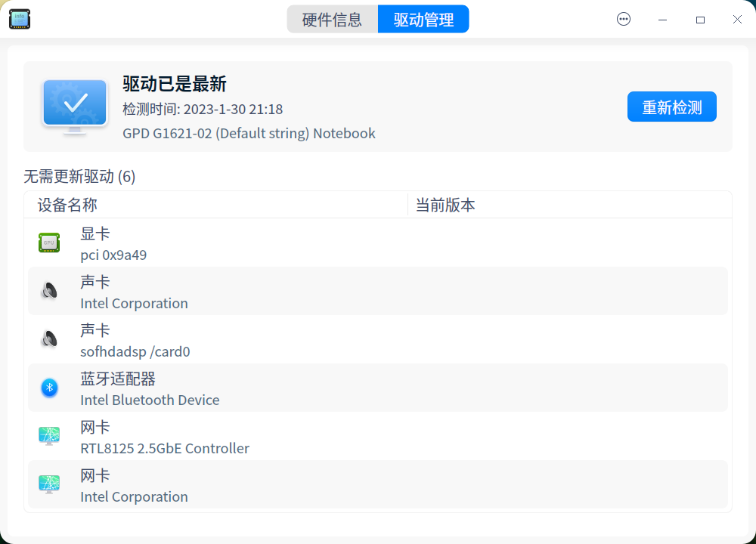Click the 重新检测 button

click(x=671, y=107)
